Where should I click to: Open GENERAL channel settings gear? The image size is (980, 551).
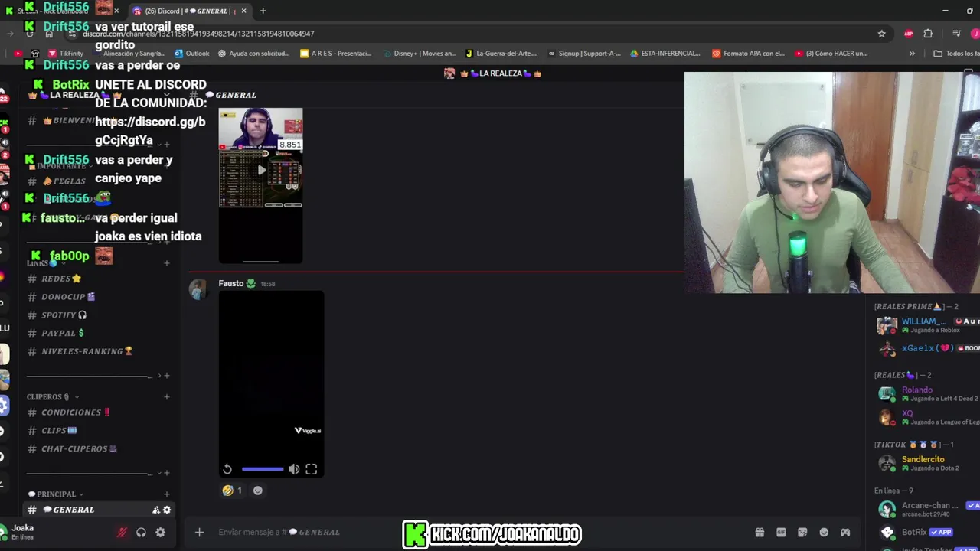(x=167, y=510)
